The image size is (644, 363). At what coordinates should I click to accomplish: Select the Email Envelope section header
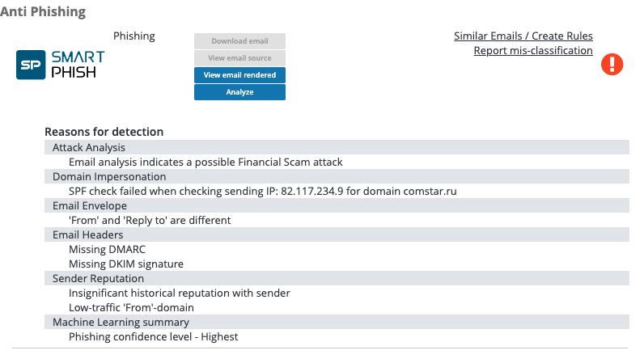[337, 205]
